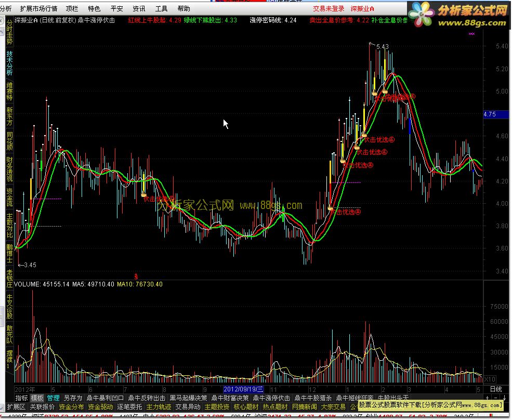Open the 鹏博士 sidebar tab
Image resolution: width=512 pixels, height=420 pixels.
(9, 254)
